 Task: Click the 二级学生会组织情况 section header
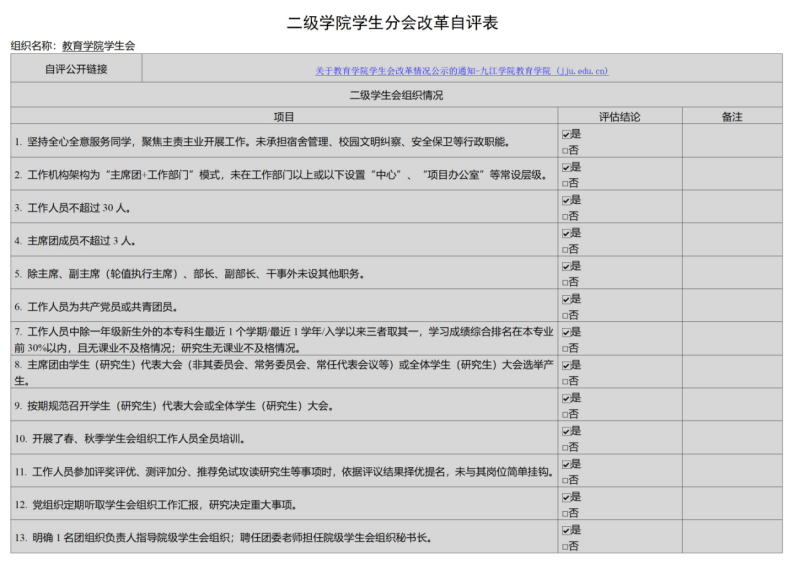(396, 95)
